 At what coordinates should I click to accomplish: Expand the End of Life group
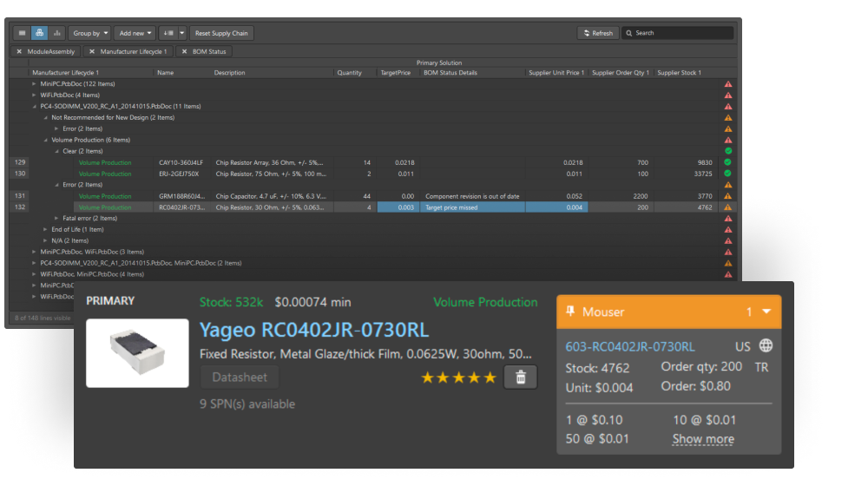click(45, 230)
